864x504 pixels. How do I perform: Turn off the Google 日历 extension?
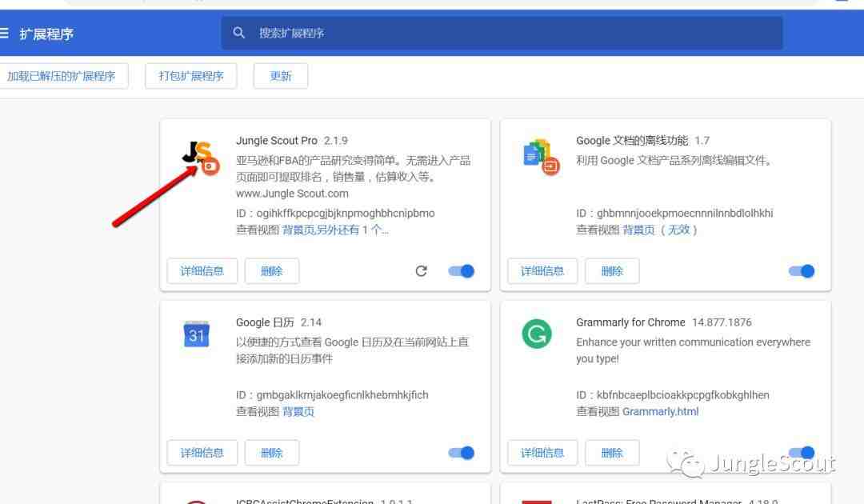point(462,453)
